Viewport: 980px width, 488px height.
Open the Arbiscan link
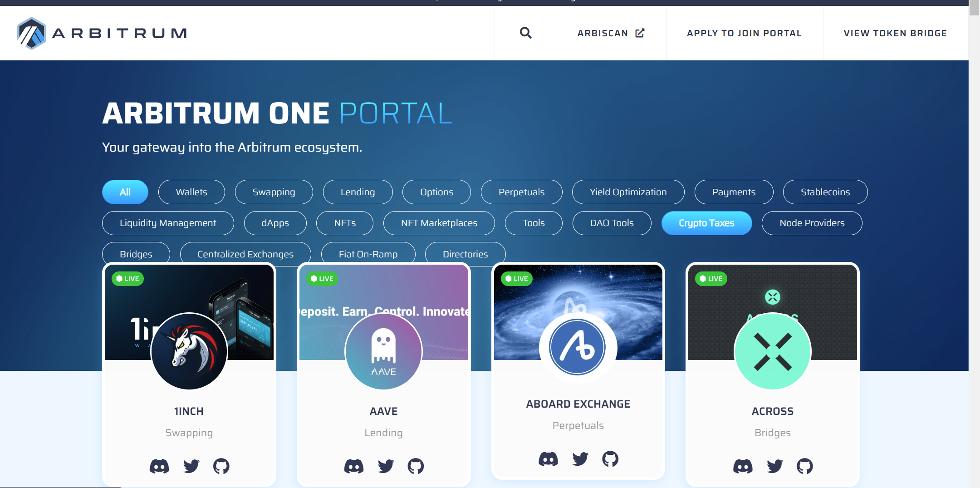point(611,33)
